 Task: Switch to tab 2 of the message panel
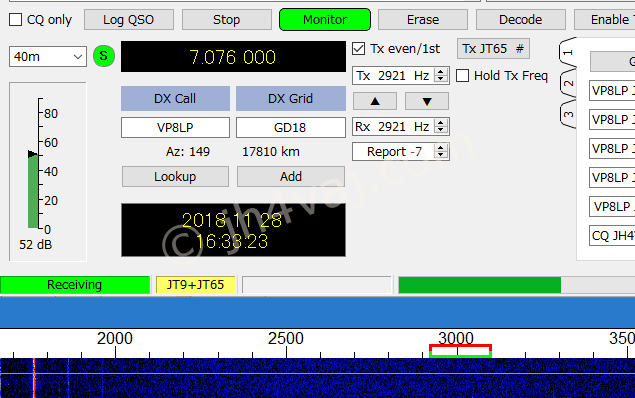coord(569,83)
